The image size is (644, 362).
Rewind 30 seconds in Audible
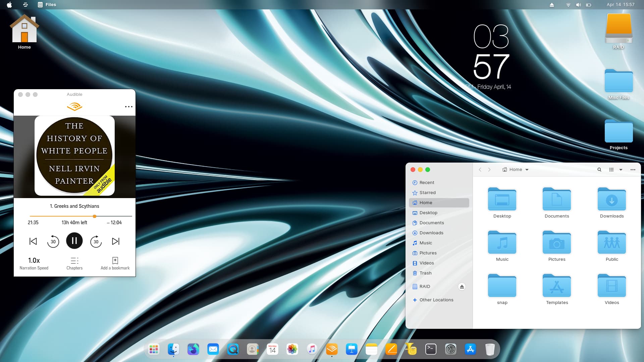click(x=53, y=241)
